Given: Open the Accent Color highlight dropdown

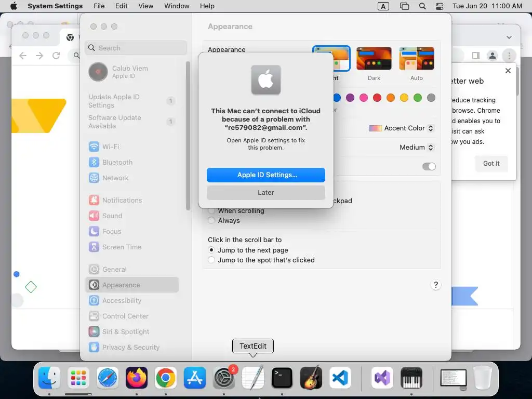Looking at the screenshot, I should tap(402, 128).
